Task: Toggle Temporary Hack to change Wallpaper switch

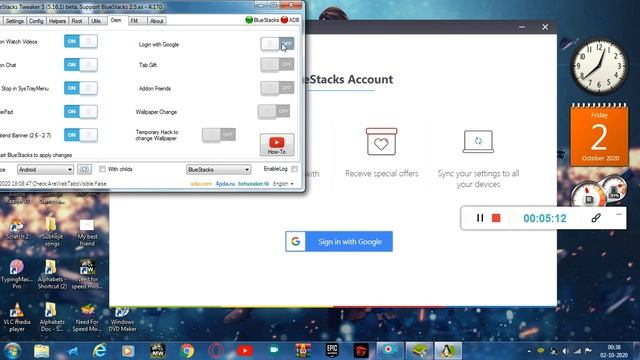Action: coord(219,134)
